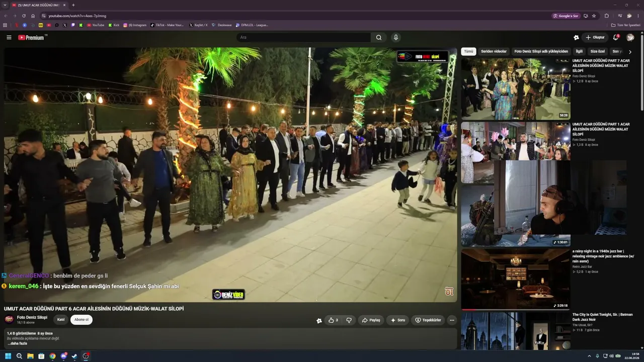Click the YouTube search magnifier button
Viewport: 644px width, 362px height.
[x=379, y=37]
